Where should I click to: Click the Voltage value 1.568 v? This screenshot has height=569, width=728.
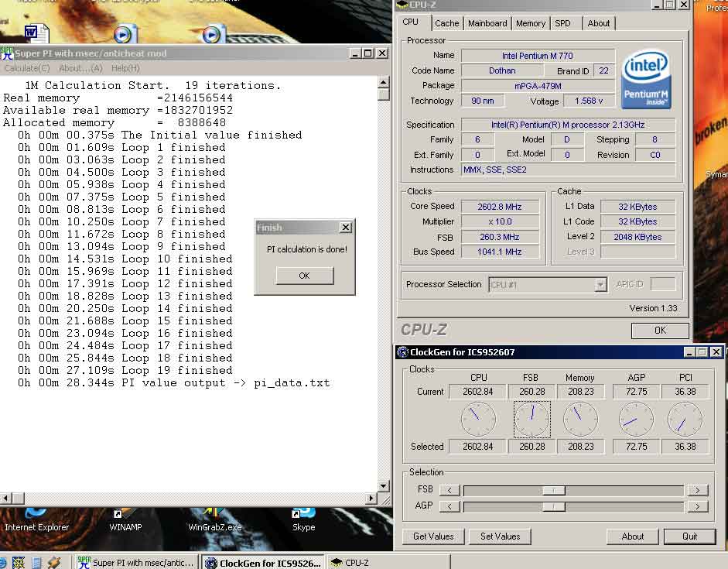tap(589, 101)
